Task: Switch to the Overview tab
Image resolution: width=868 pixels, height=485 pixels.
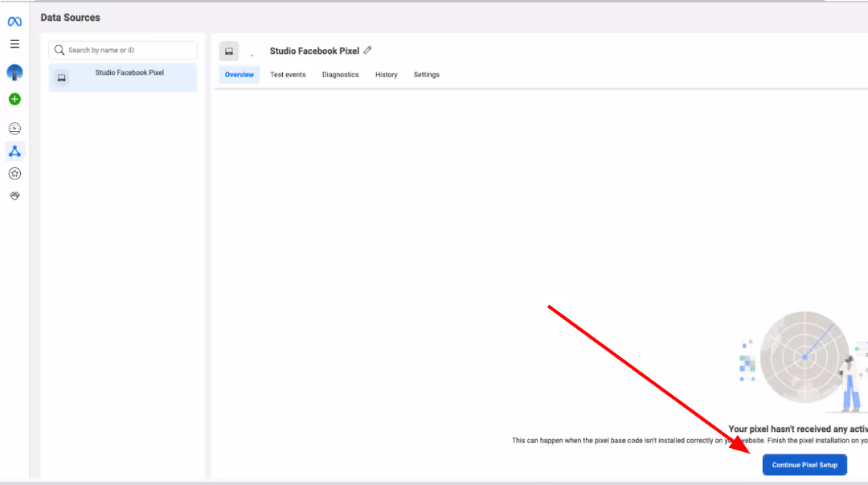Action: [240, 75]
